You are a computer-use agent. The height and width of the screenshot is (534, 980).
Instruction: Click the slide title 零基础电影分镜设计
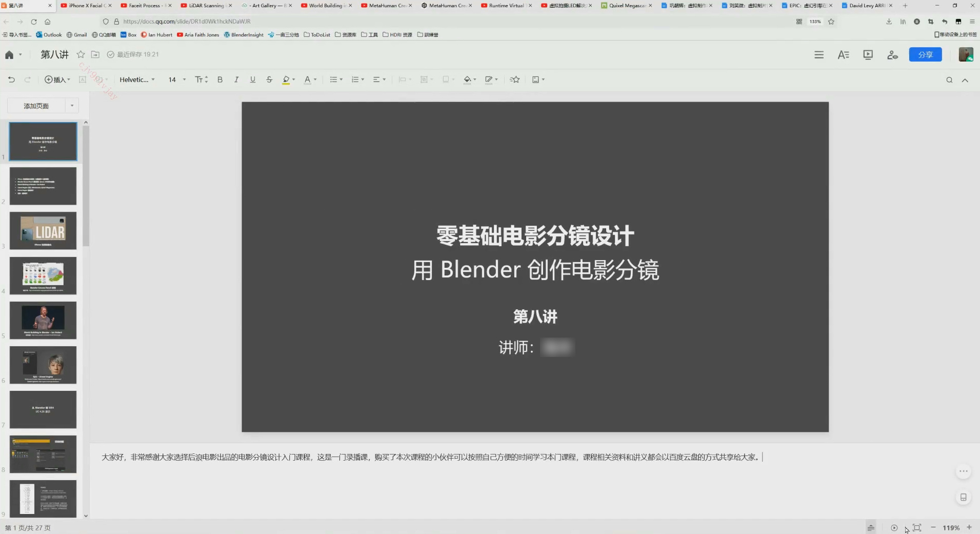535,236
